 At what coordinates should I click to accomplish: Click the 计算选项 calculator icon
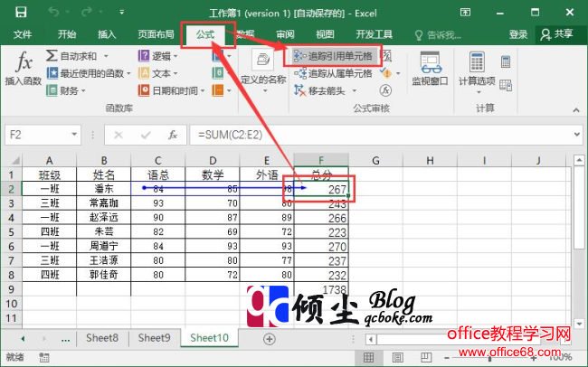point(477,61)
